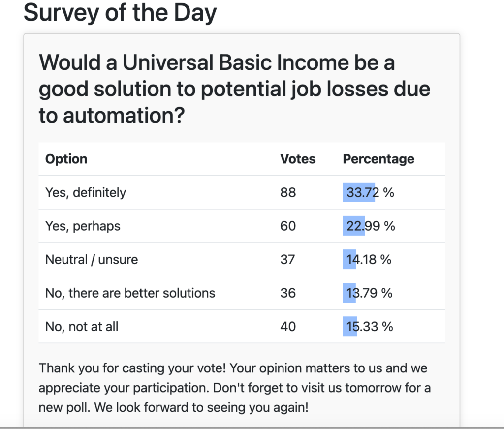Image resolution: width=504 pixels, height=429 pixels.
Task: Click the 13.79 % blue percentage bar
Action: [x=349, y=293]
